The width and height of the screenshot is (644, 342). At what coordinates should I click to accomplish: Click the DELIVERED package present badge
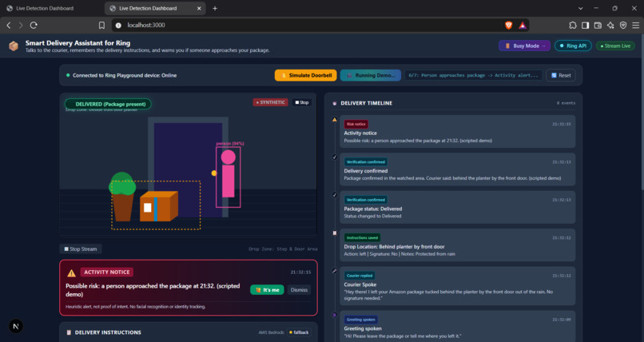tap(108, 104)
